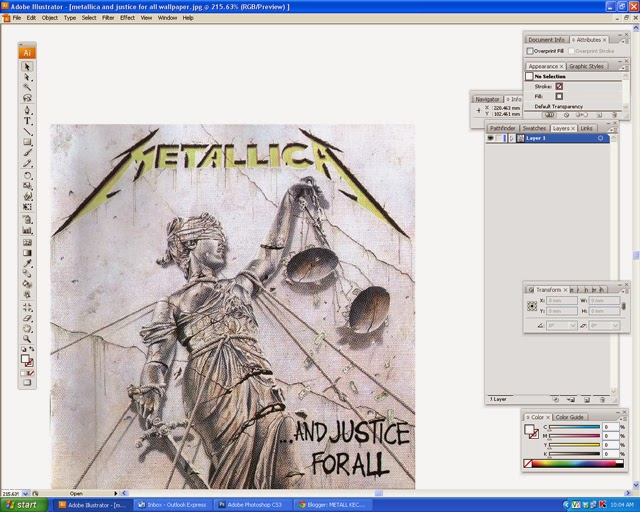The image size is (640, 512).
Task: Reset to default fill and stroke
Action: tap(24, 349)
